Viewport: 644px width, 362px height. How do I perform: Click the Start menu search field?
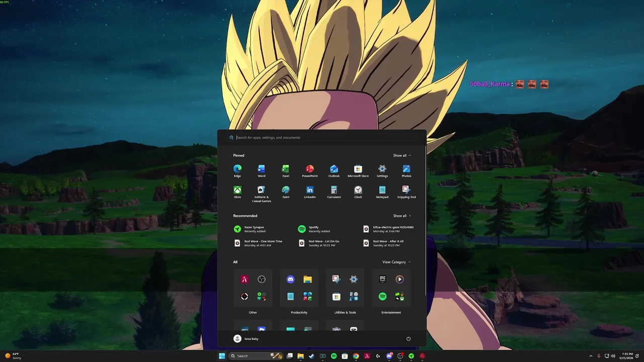tap(322, 137)
